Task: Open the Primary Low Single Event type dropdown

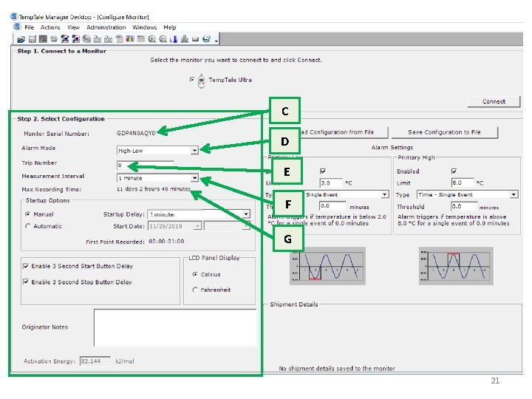Action: (x=384, y=194)
